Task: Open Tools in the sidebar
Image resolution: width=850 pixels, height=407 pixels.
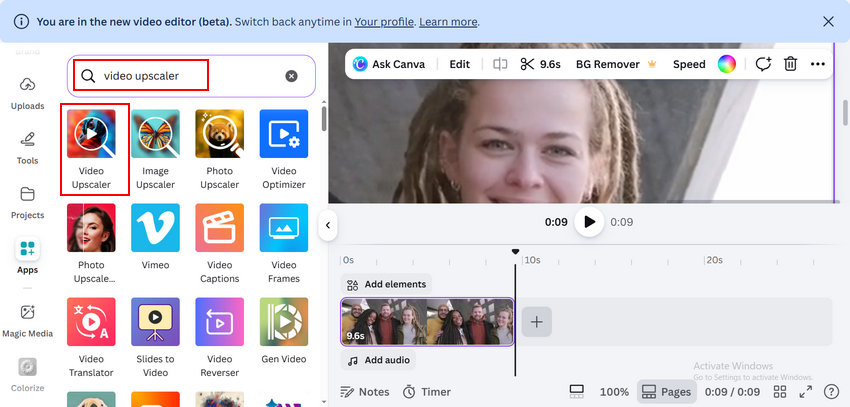Action: point(27,147)
